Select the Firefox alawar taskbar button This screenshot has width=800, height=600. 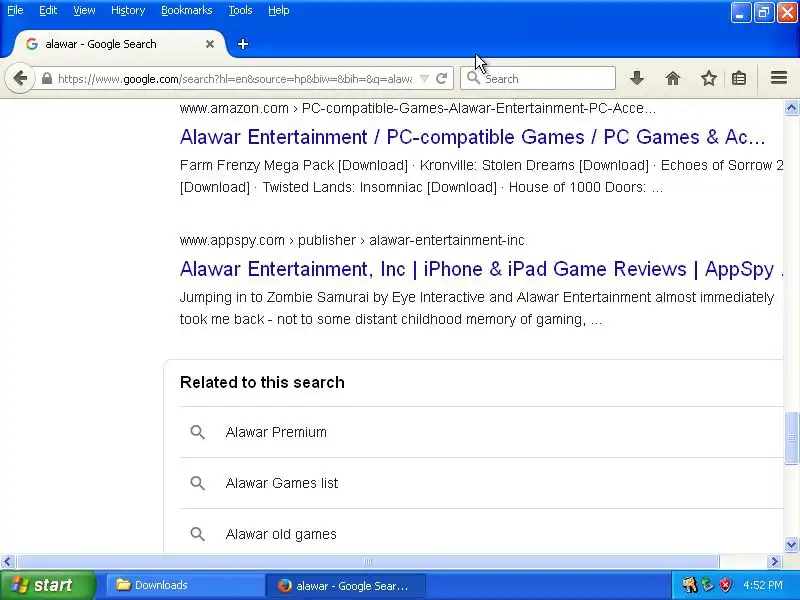[345, 586]
